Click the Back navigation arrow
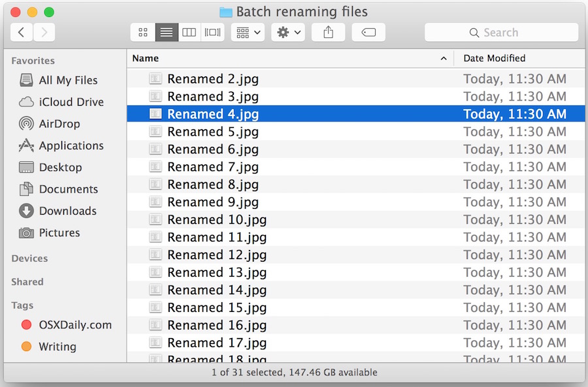 [22, 32]
